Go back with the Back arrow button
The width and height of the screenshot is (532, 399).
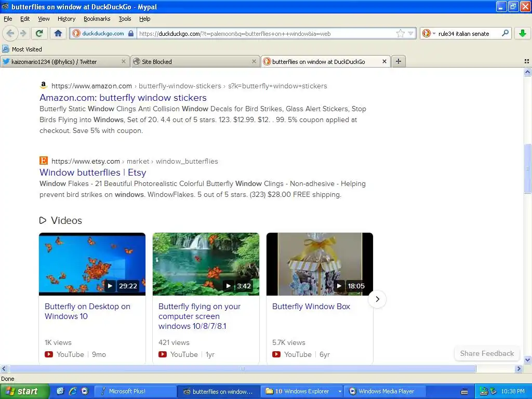coord(10,33)
